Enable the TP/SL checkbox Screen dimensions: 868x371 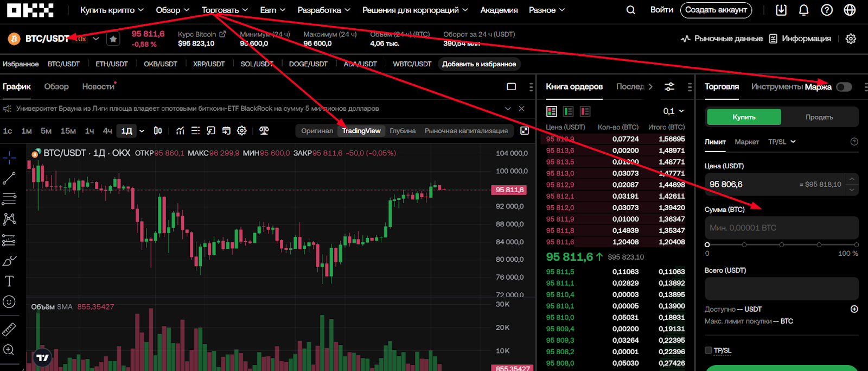708,350
